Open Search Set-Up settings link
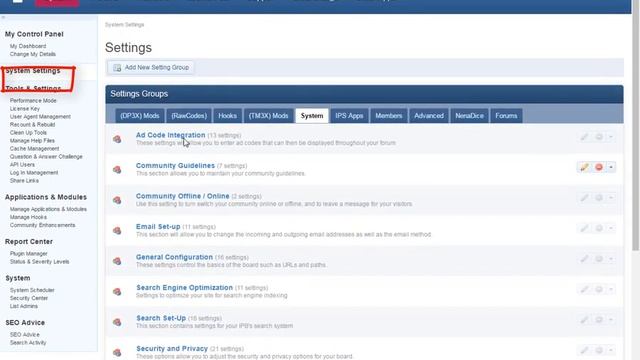This screenshot has width=640, height=360. coord(161,318)
